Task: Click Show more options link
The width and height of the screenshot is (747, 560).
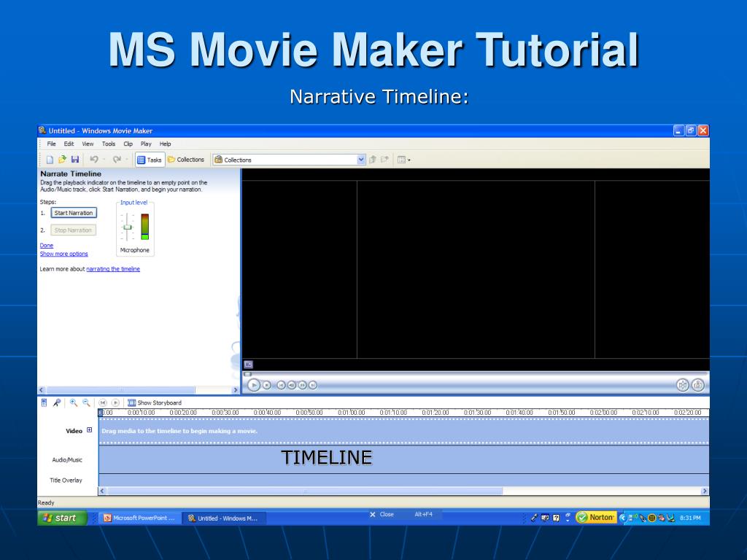Action: pyautogui.click(x=64, y=254)
